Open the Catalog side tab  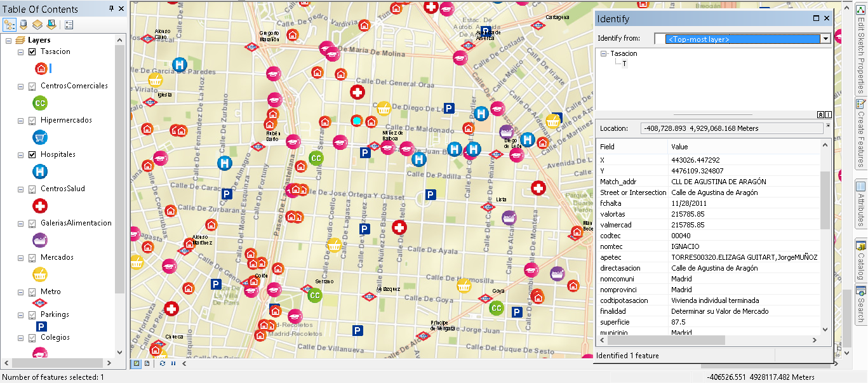click(x=860, y=260)
